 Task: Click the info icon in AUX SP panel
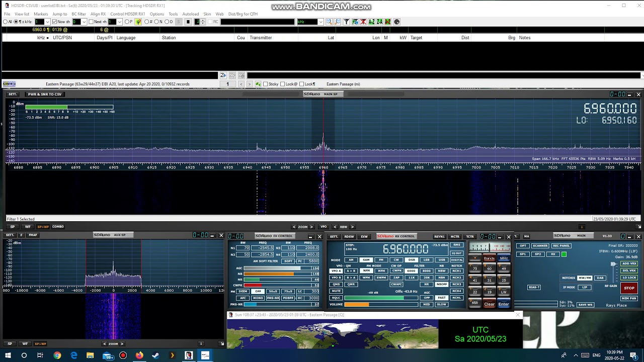[x=201, y=344]
